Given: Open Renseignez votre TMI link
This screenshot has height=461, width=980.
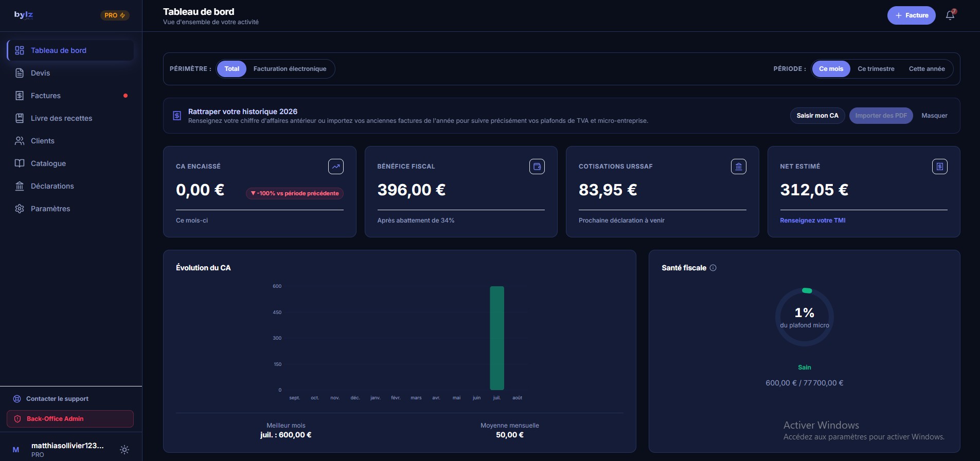Looking at the screenshot, I should pos(812,220).
